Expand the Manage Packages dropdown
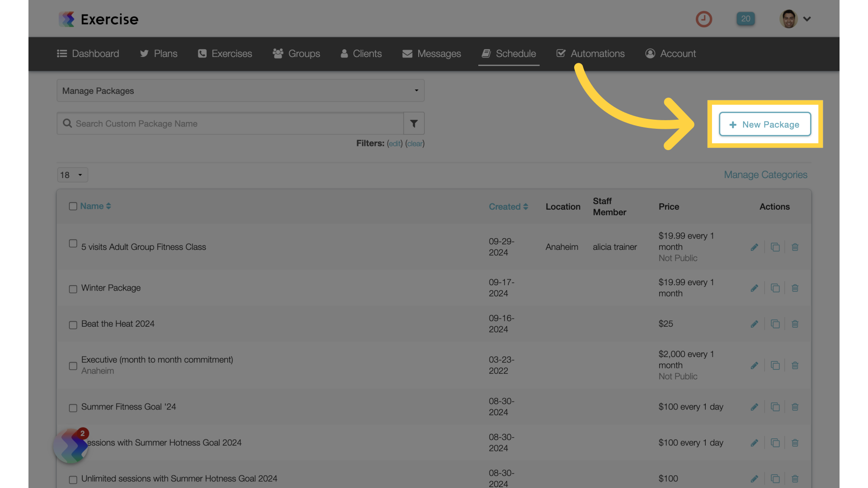 click(241, 91)
